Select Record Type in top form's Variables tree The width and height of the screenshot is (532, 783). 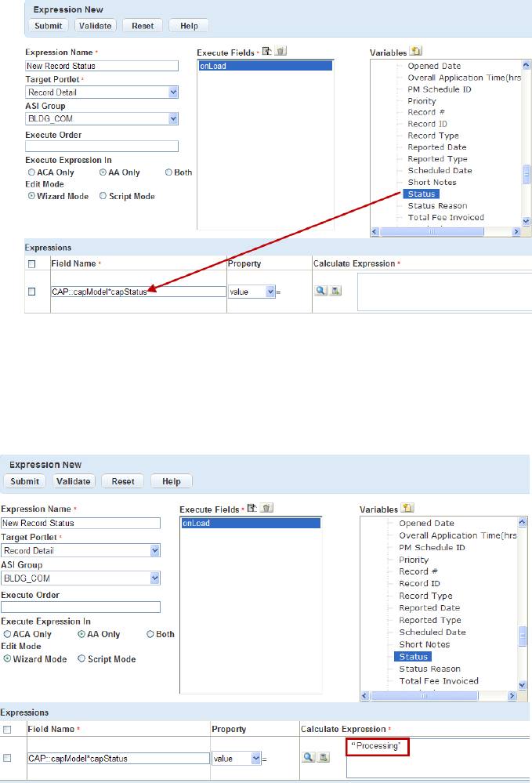433,136
